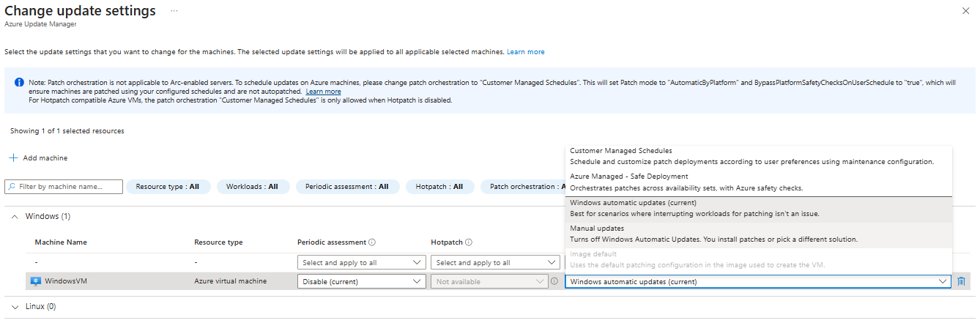Open Hotpatch Select and apply to all dropdown
The image size is (980, 323).
pos(496,262)
